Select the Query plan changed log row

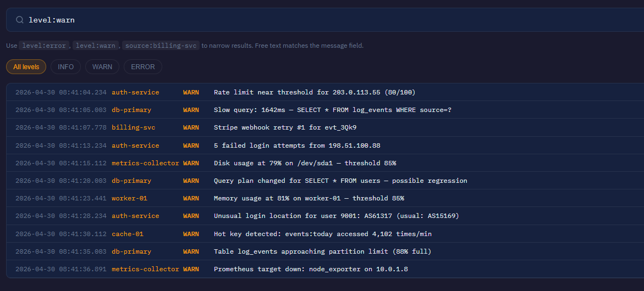point(325,180)
